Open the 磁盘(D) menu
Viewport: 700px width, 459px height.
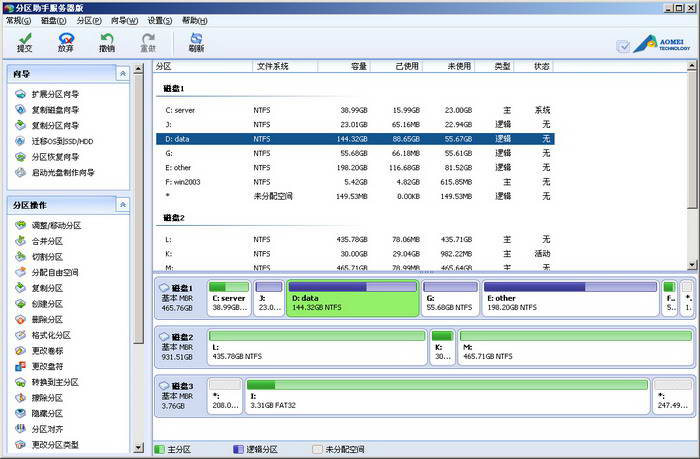54,20
